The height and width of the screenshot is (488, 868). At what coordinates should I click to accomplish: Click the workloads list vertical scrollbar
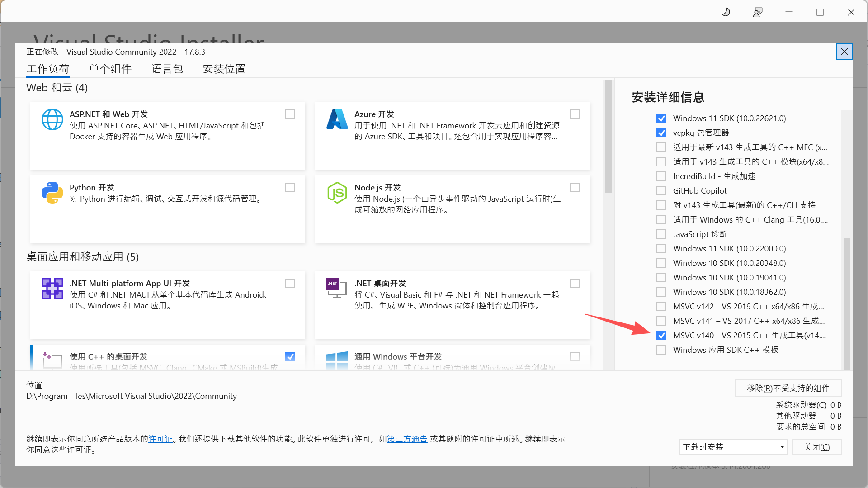click(609, 137)
